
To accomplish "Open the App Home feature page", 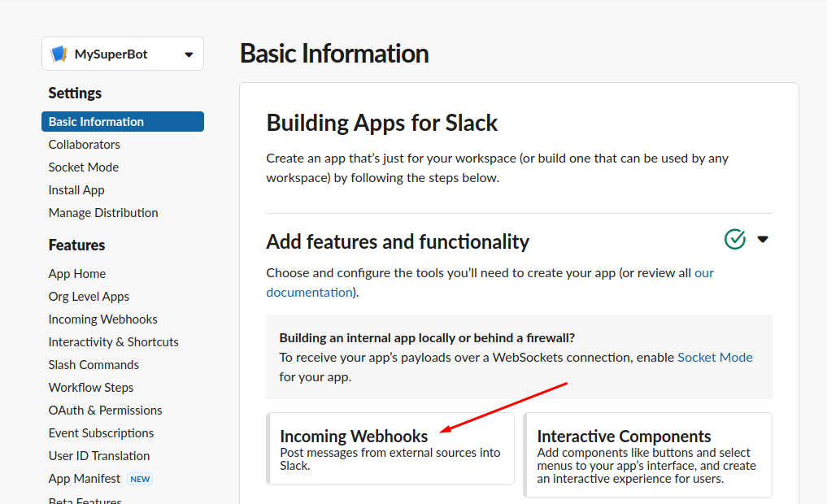I will (77, 274).
